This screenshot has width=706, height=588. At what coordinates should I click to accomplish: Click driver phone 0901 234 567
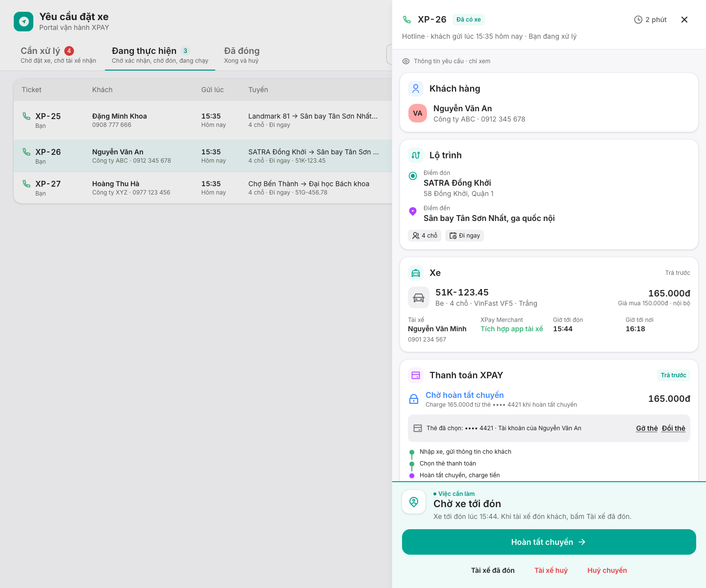(x=427, y=340)
